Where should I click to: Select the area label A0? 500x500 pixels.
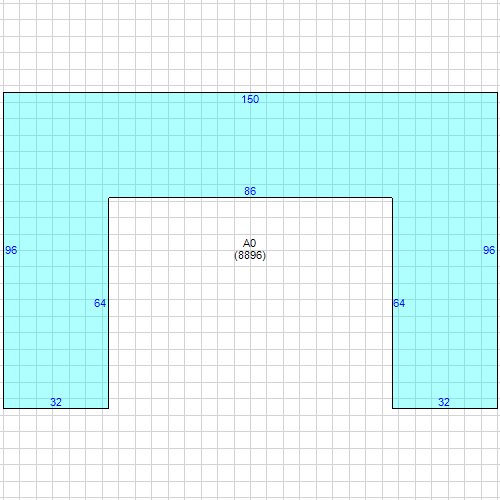pos(249,243)
